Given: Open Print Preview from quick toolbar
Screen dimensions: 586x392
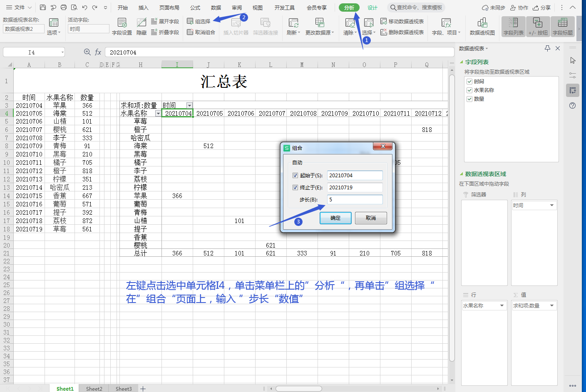Looking at the screenshot, I should pos(74,7).
